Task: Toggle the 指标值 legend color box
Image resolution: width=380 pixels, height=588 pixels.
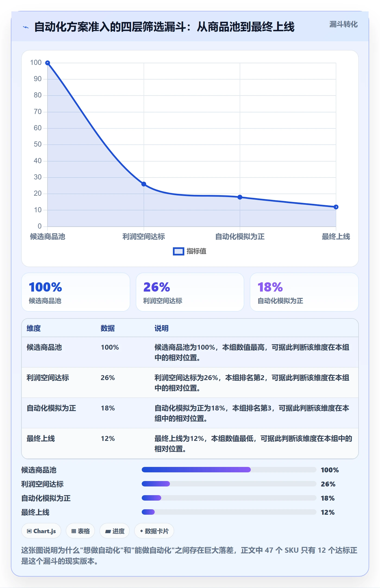Action: pos(178,251)
